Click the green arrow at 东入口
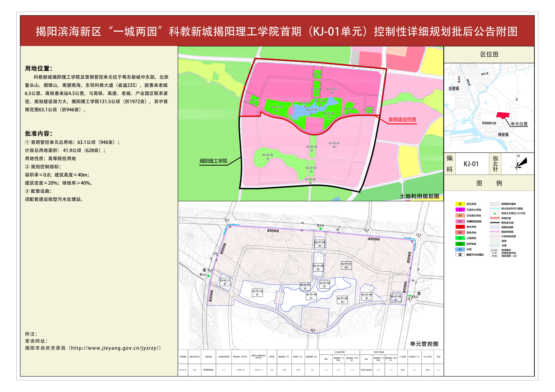 (x=409, y=296)
